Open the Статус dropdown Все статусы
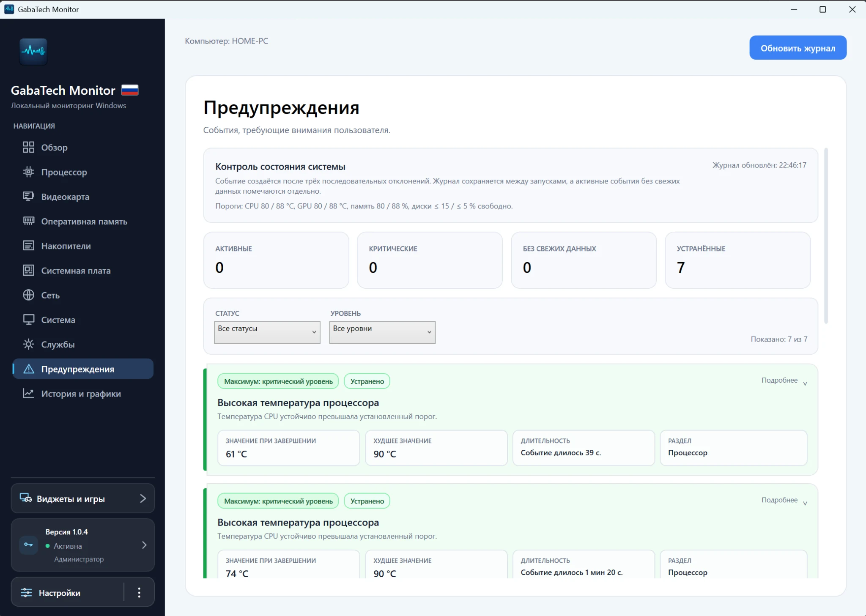Viewport: 866px width, 616px height. tap(267, 332)
